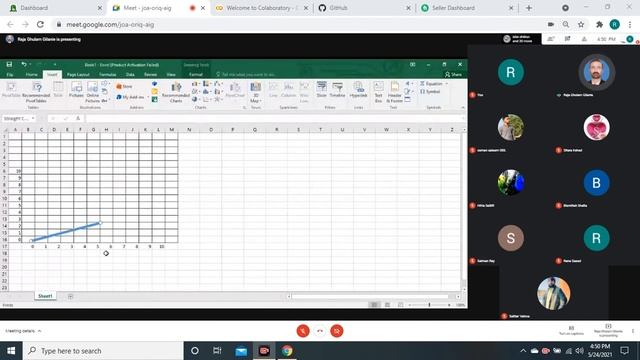Switch Excel to Page Break Preview
Screen dimensions: 640x360
click(x=400, y=304)
